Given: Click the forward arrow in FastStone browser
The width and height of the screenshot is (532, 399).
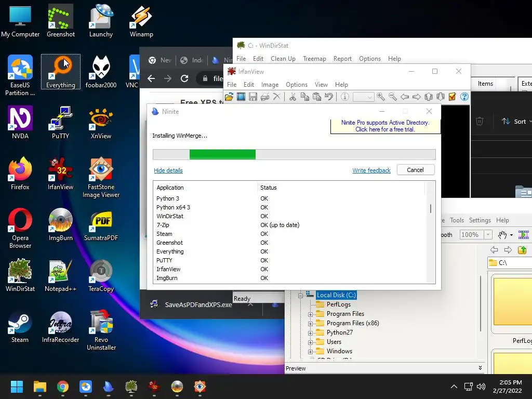Looking at the screenshot, I should pyautogui.click(x=508, y=250).
